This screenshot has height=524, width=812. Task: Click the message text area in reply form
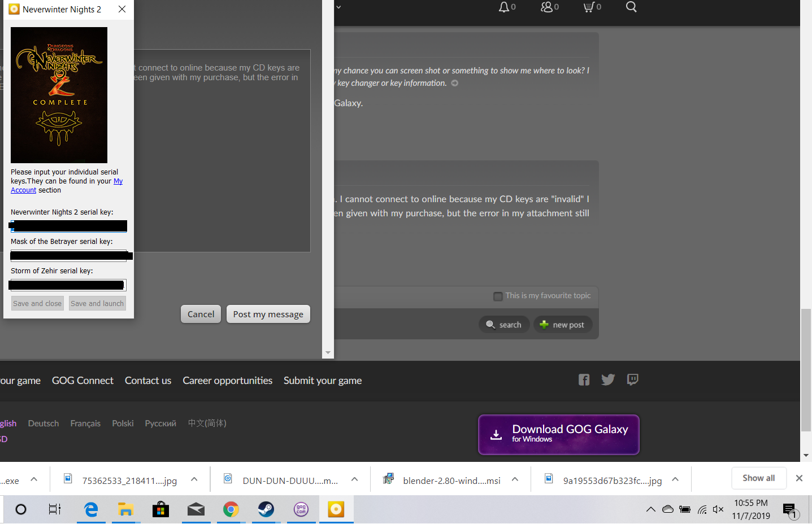click(222, 151)
